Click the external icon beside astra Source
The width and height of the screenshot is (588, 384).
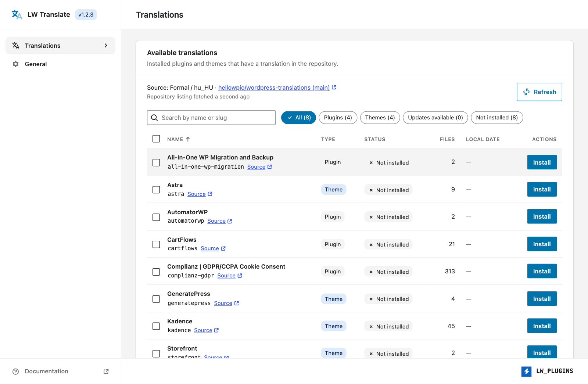click(210, 194)
